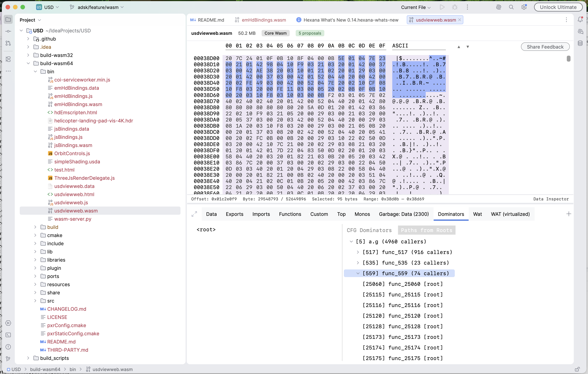Collapse the a.g 4960 callers node
Viewport: 588px width, 374px height.
351,242
